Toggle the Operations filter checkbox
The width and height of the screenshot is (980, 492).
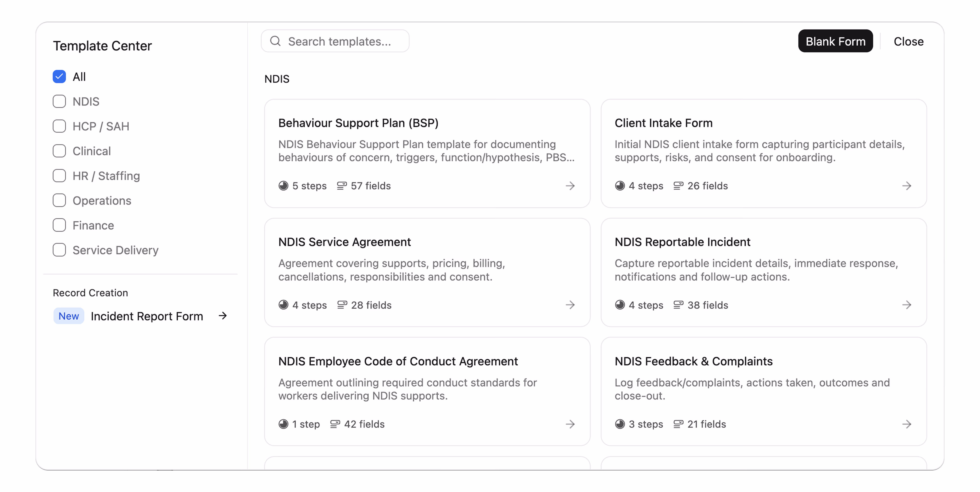click(x=59, y=200)
